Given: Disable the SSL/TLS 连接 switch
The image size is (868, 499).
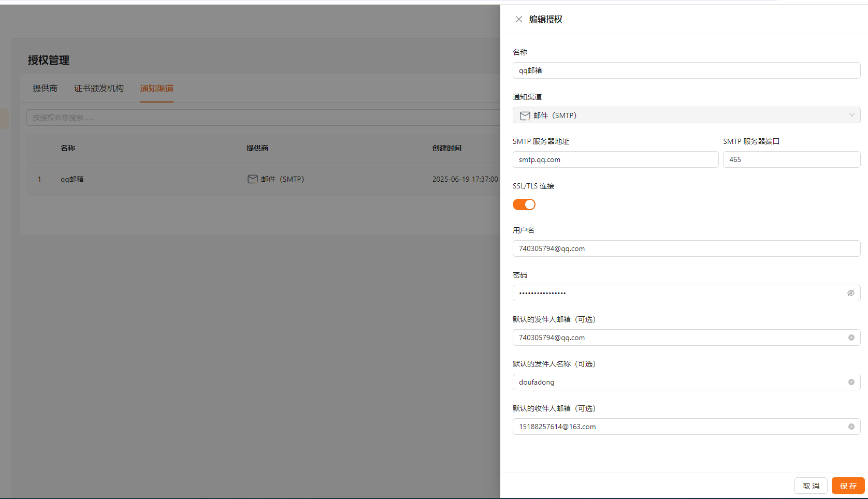Looking at the screenshot, I should pyautogui.click(x=524, y=204).
